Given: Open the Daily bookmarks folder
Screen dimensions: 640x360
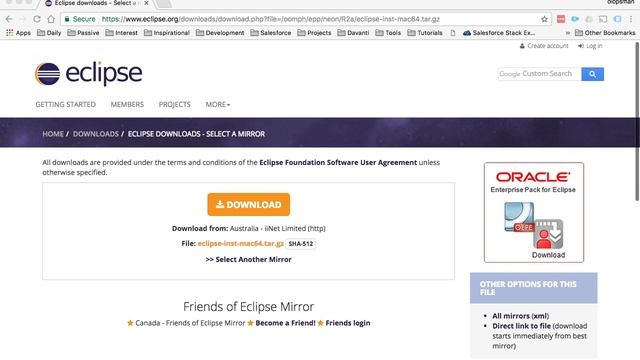Looking at the screenshot, I should click(49, 33).
